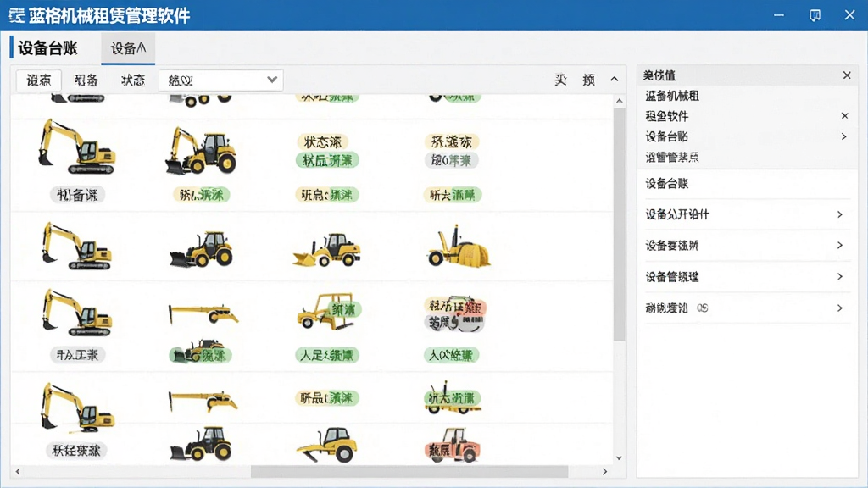Select the red road roller thumbnail

pos(453,444)
